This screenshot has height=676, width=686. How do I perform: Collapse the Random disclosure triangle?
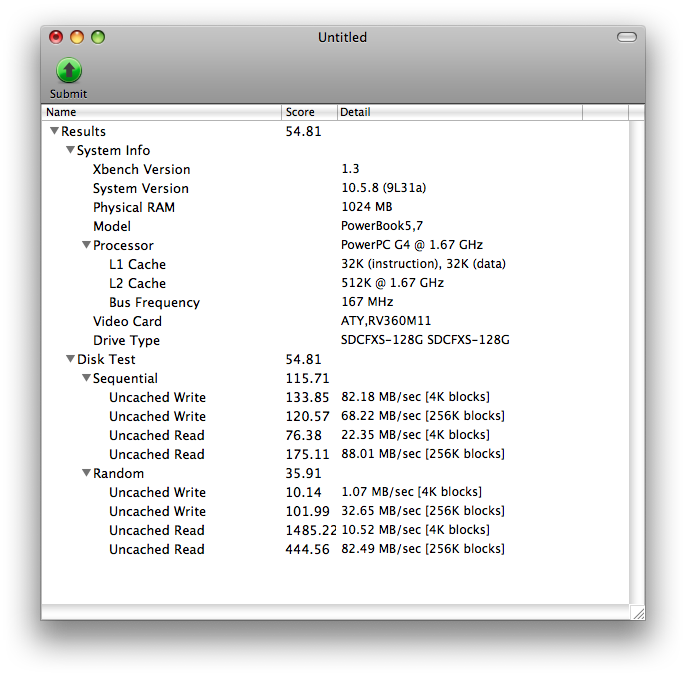pos(86,473)
